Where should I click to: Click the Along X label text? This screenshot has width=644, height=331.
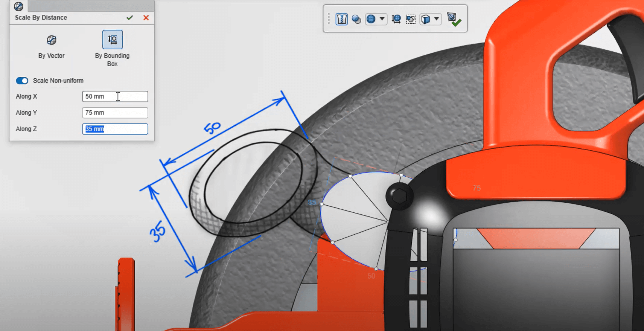pos(26,96)
